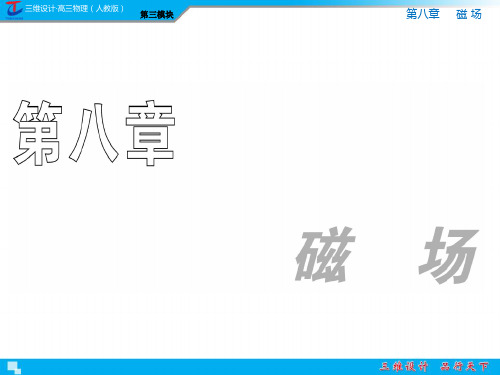The height and width of the screenshot is (375, 500).
Task: Click the 三维设计·高三物理 header title
Action: tap(56, 8)
